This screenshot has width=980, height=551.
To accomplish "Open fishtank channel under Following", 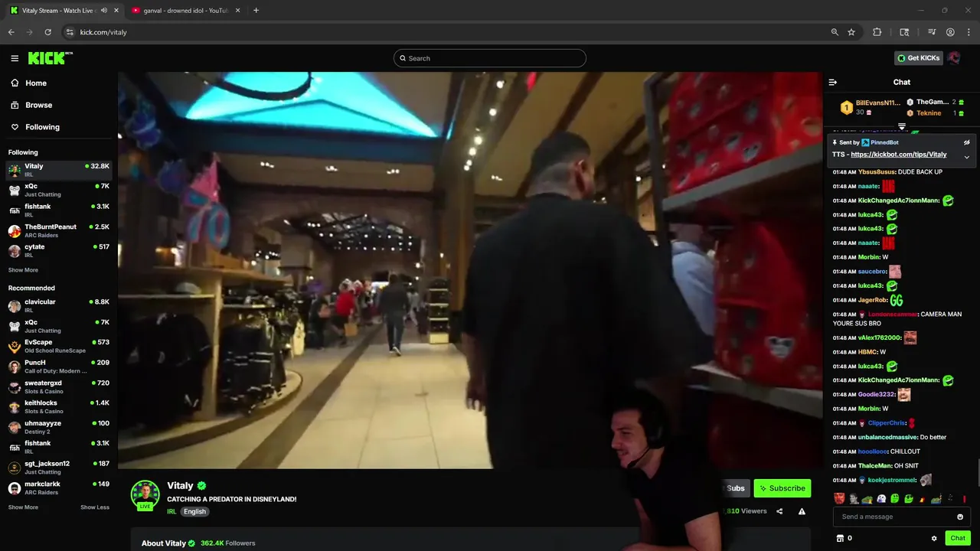I will pyautogui.click(x=59, y=210).
